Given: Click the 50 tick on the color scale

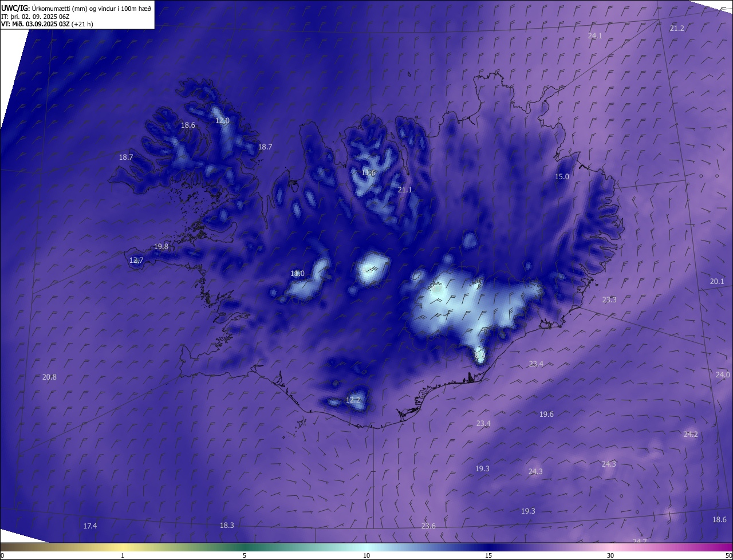Looking at the screenshot, I should 728,555.
